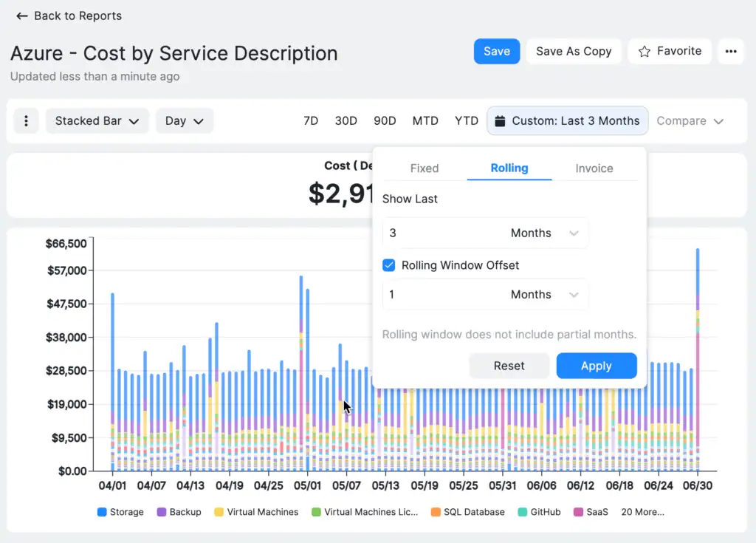756x543 pixels.
Task: Click the SQL Database legend orange swatch
Action: [436, 512]
